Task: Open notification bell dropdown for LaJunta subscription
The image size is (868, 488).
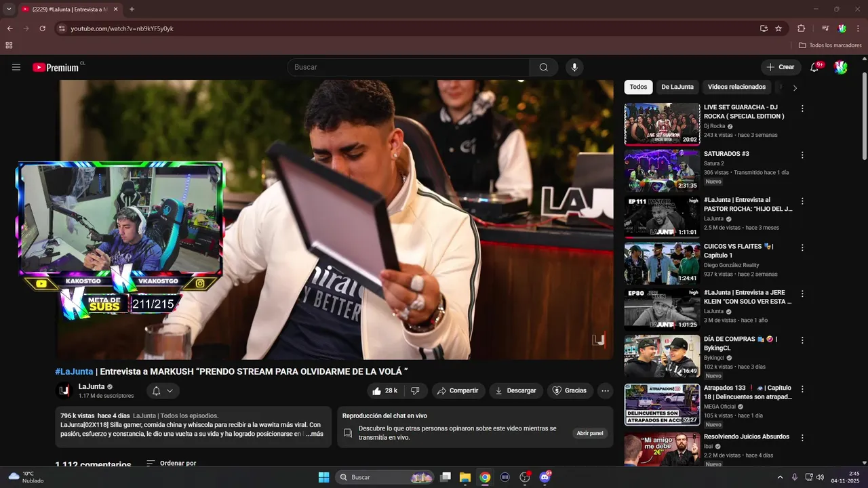Action: pyautogui.click(x=163, y=390)
